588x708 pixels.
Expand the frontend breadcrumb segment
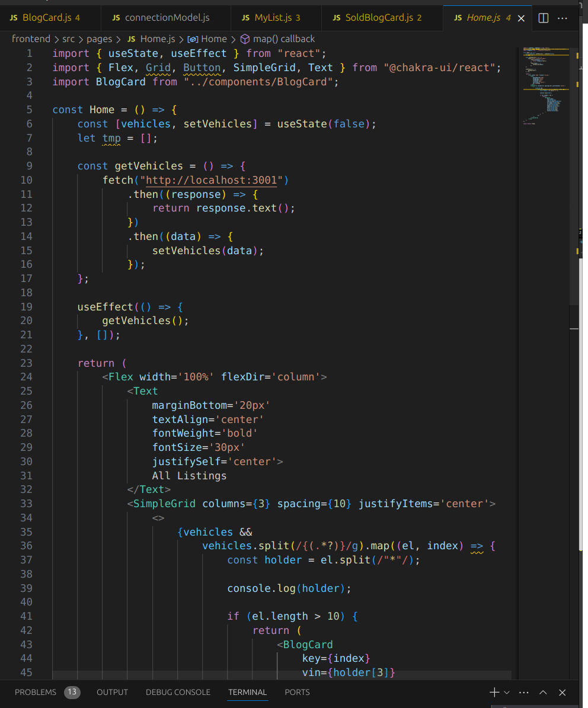31,39
